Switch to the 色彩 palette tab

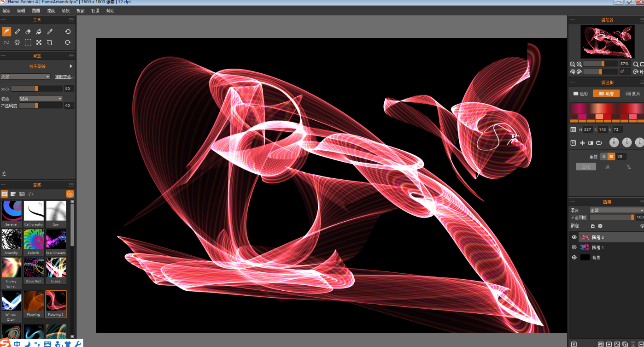(x=580, y=94)
